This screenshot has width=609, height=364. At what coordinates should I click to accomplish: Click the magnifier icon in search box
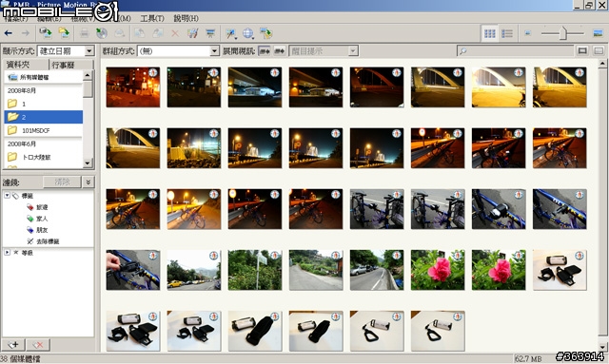462,50
